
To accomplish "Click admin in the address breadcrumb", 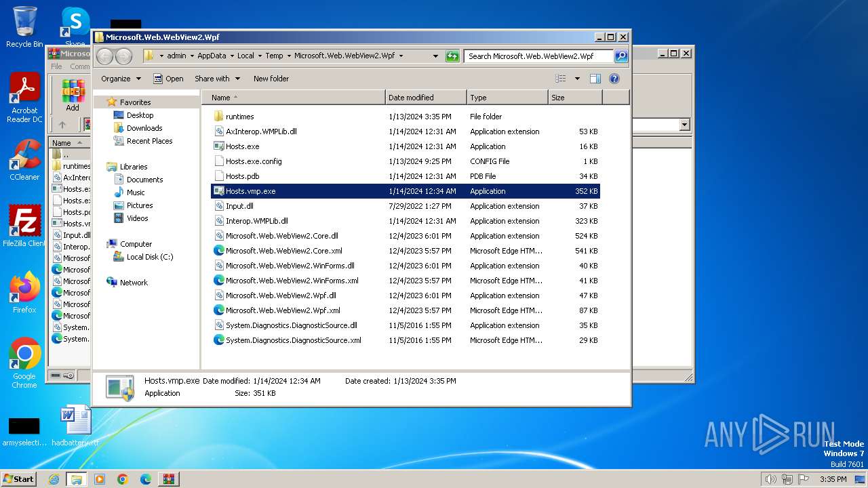I will 176,56.
